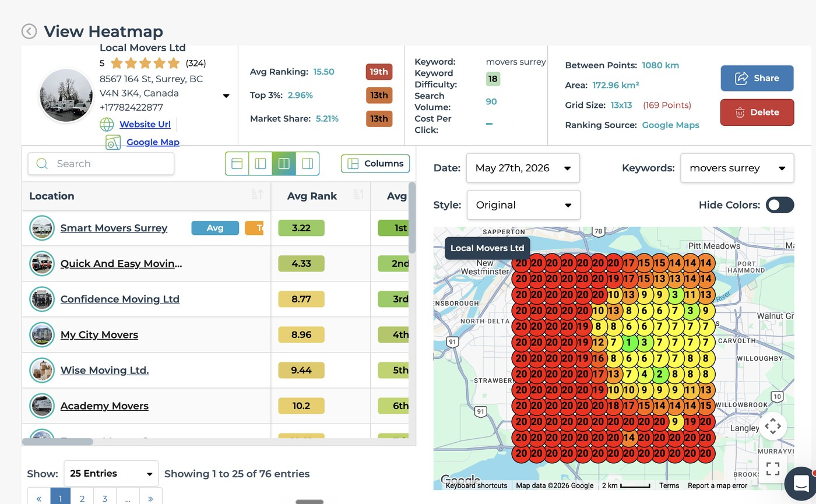816x504 pixels.
Task: Click the globe icon beside Website Url
Action: [107, 124]
